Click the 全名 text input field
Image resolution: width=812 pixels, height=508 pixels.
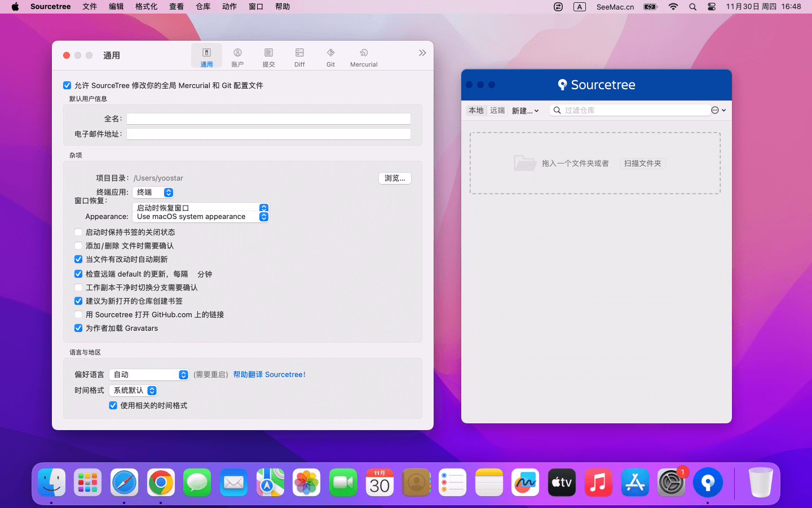(x=268, y=119)
